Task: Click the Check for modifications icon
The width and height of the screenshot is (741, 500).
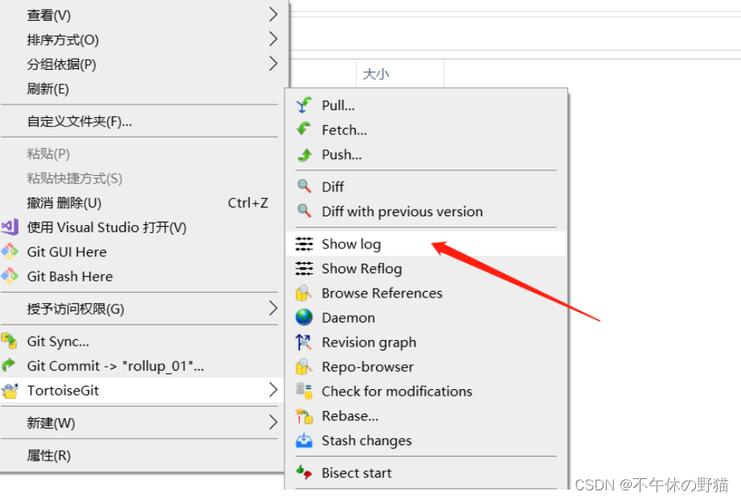Action: click(x=304, y=391)
